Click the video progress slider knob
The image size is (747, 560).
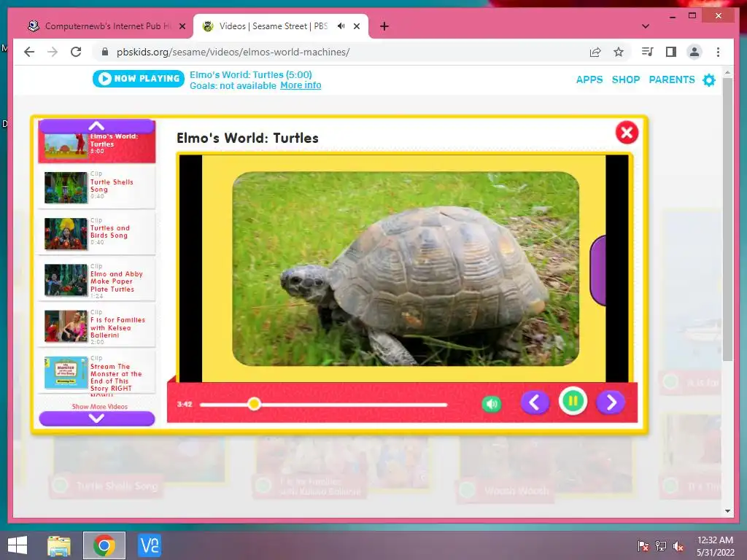pos(254,404)
